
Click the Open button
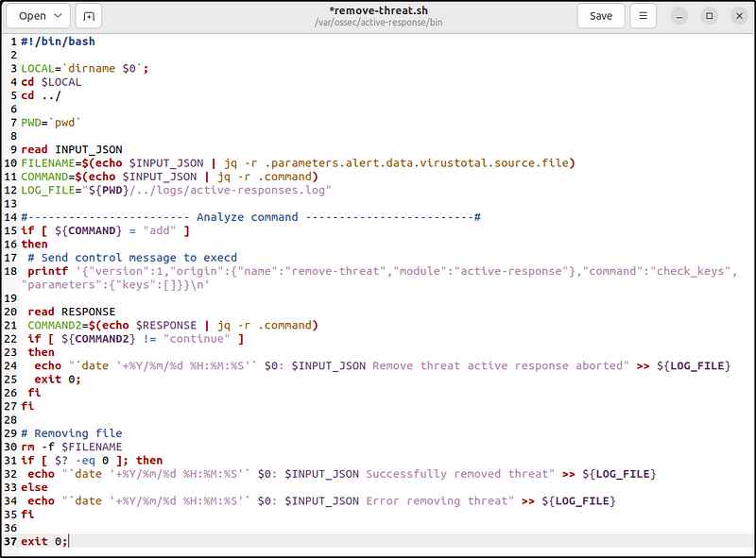click(32, 16)
